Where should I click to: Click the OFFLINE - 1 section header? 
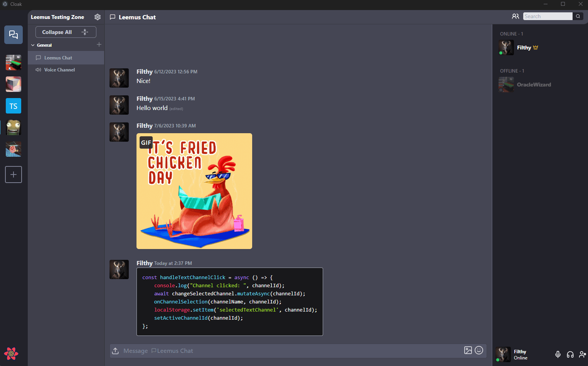point(512,71)
